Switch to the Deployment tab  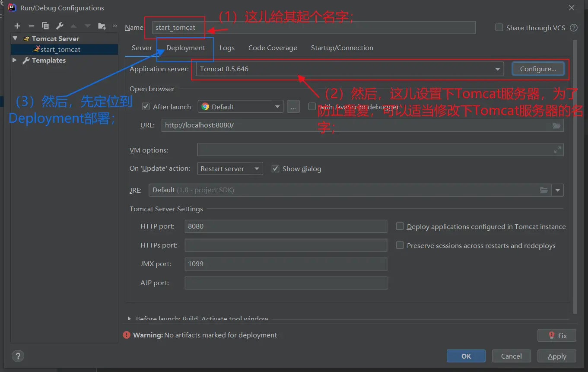click(x=186, y=48)
